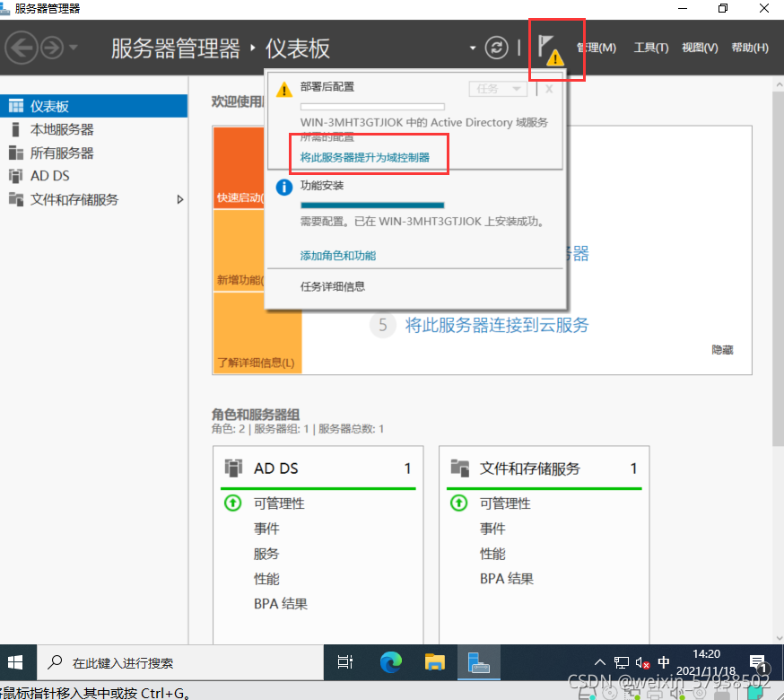Open 事件 under 文件和存储服务 tile
This screenshot has width=784, height=700.
[492, 529]
